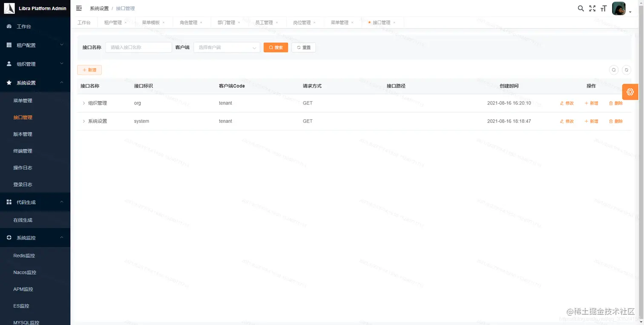The width and height of the screenshot is (644, 325).
Task: Switch to the 租户管理 tab
Action: tap(112, 22)
